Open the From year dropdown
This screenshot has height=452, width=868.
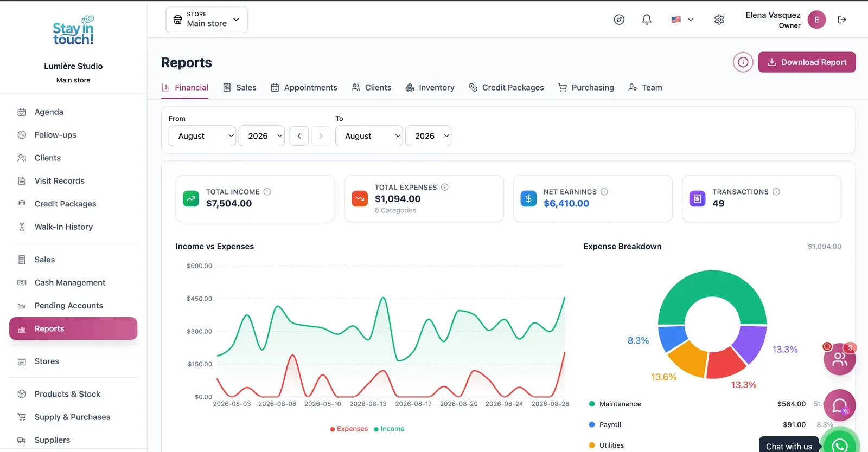pos(261,136)
